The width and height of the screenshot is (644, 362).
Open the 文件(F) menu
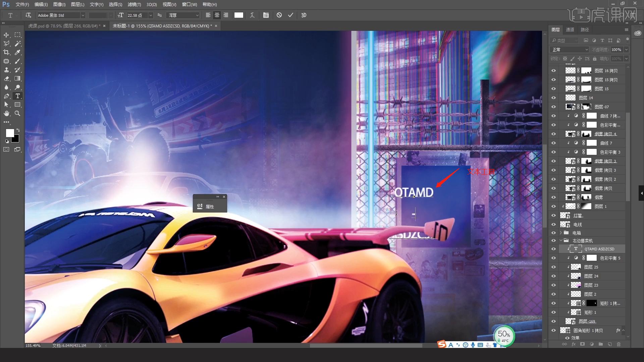pos(22,4)
